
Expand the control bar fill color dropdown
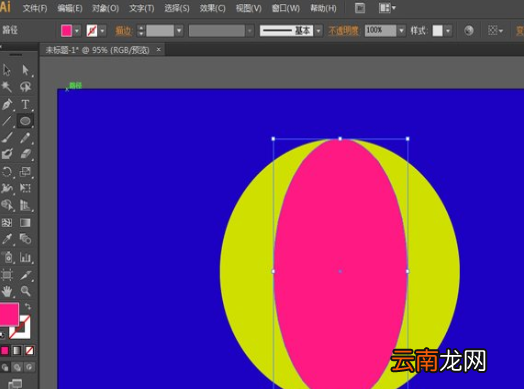click(77, 31)
